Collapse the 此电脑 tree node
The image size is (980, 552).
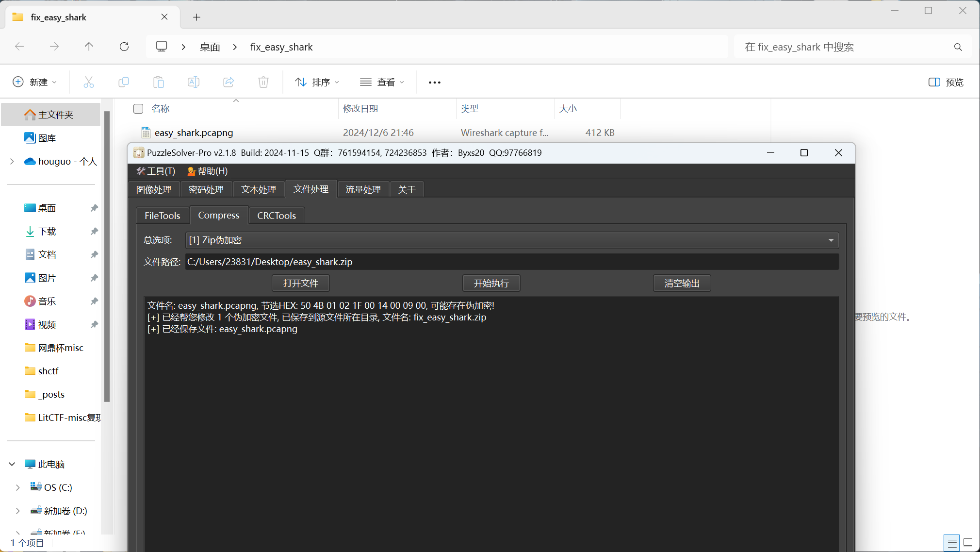click(12, 464)
